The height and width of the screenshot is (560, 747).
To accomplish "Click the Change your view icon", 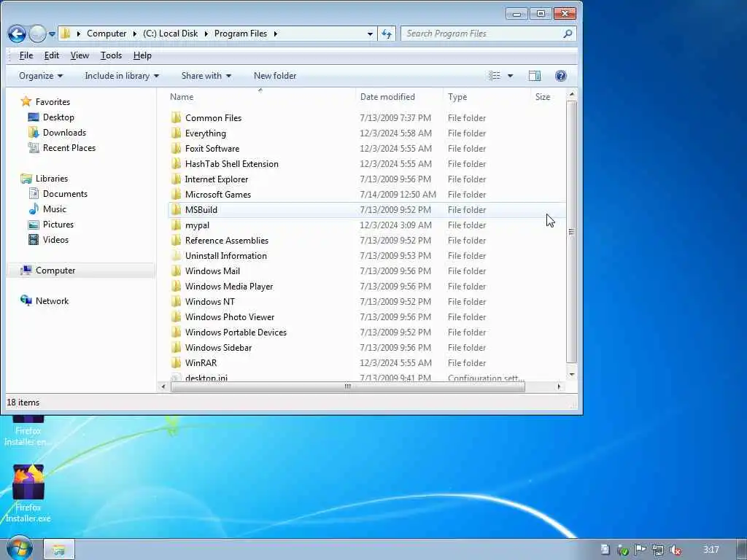I will coord(495,76).
